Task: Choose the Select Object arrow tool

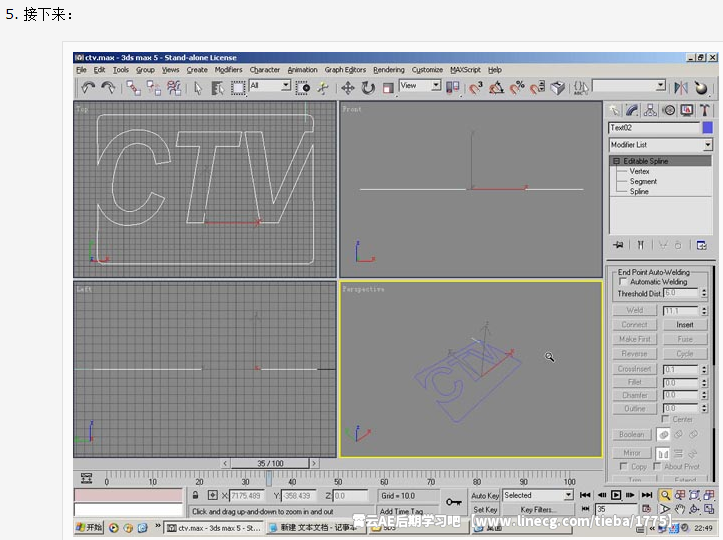Action: click(x=198, y=88)
